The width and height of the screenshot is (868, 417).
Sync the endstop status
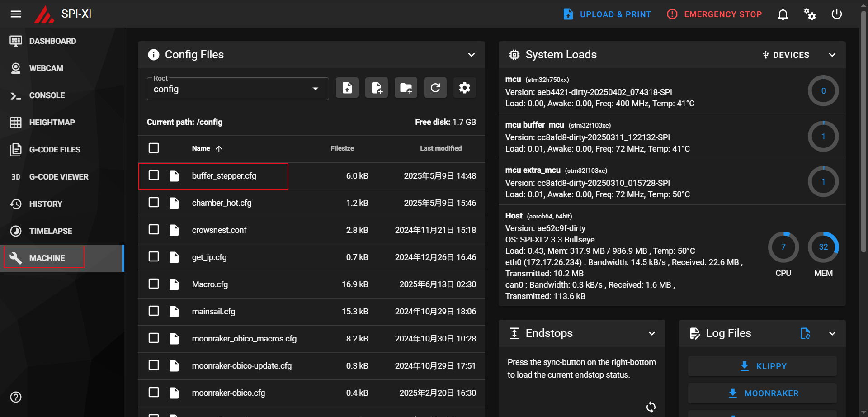651,407
